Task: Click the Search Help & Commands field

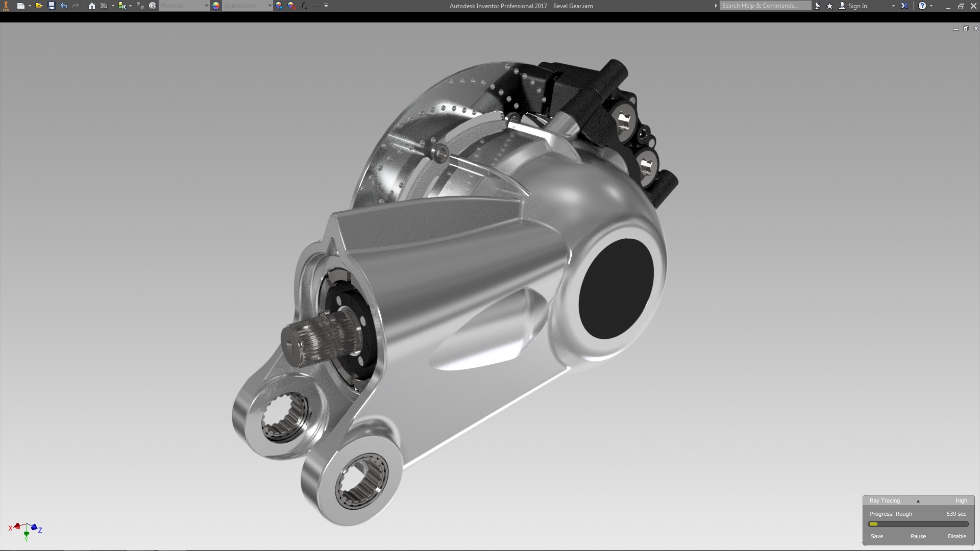Action: coord(764,6)
